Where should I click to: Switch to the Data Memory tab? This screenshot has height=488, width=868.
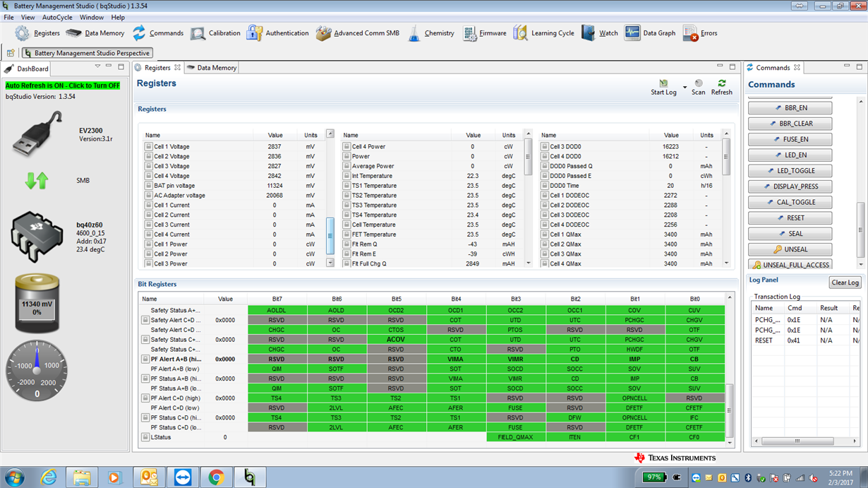coord(212,68)
